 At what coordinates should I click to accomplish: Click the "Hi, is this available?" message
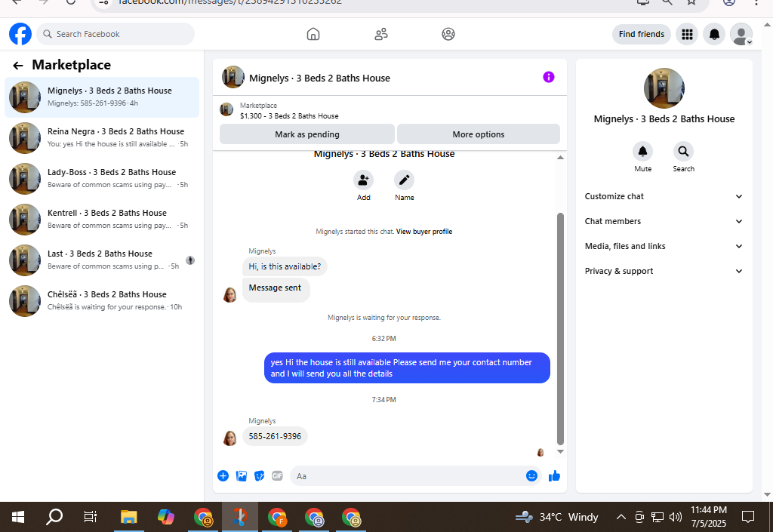[x=285, y=266]
